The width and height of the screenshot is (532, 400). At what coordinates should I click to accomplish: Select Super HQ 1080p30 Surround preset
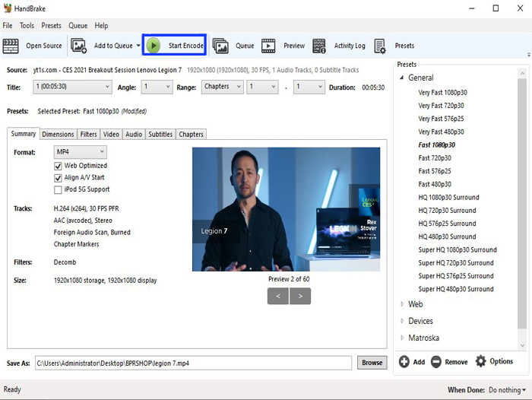pyautogui.click(x=458, y=250)
